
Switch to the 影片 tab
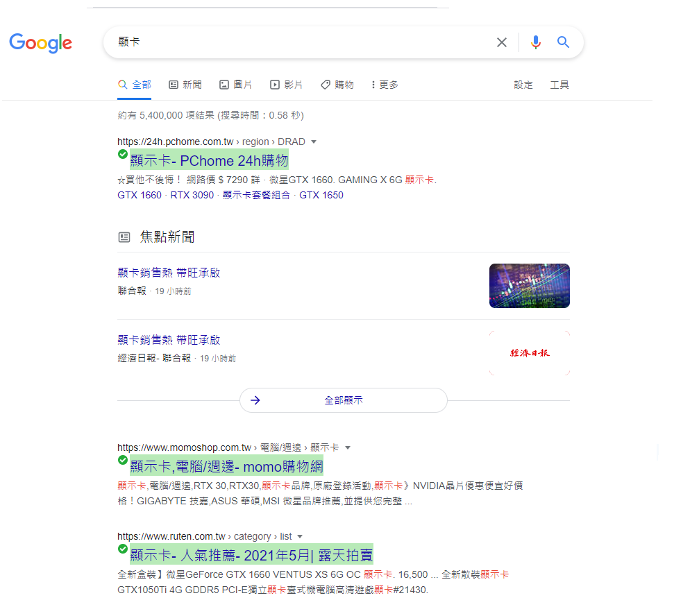click(x=286, y=85)
